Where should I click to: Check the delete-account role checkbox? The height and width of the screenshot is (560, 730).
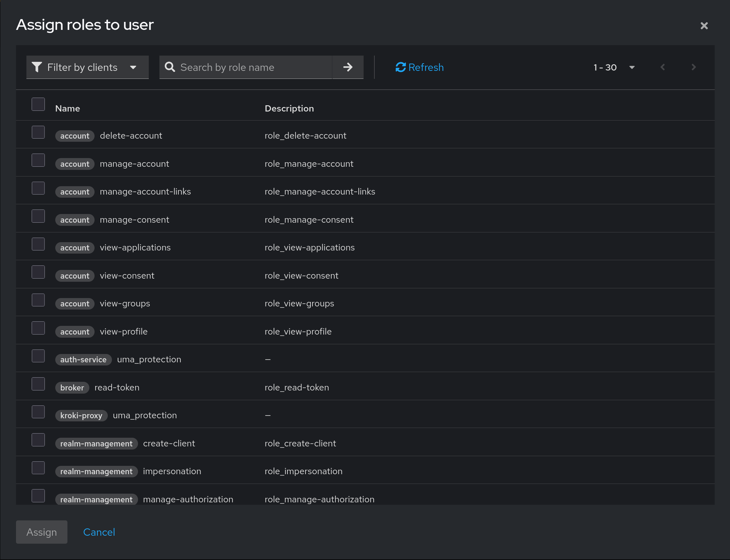(x=38, y=132)
